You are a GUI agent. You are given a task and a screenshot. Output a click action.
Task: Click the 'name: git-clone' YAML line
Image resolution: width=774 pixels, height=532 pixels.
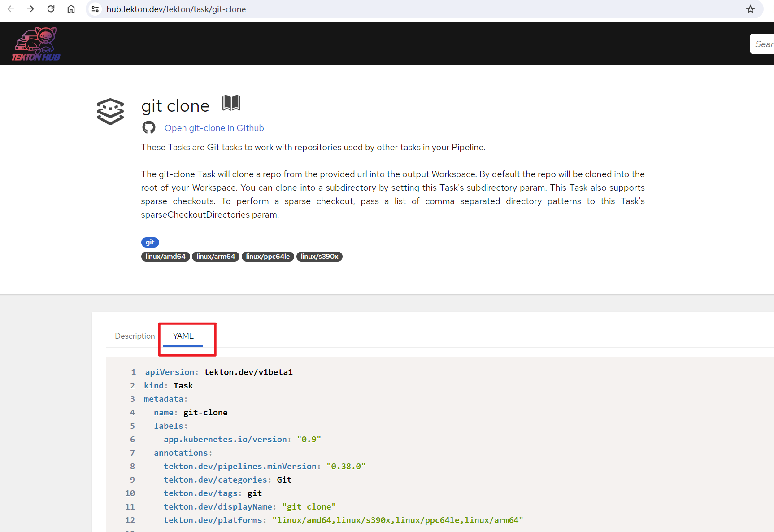tap(191, 412)
